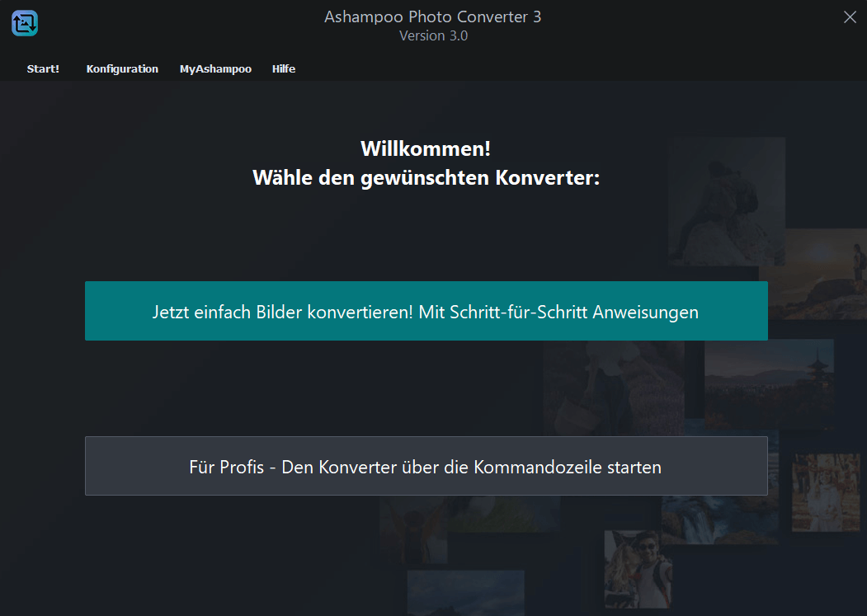Click the Version 3.0 label
Screen dimensions: 867x616
coord(433,36)
